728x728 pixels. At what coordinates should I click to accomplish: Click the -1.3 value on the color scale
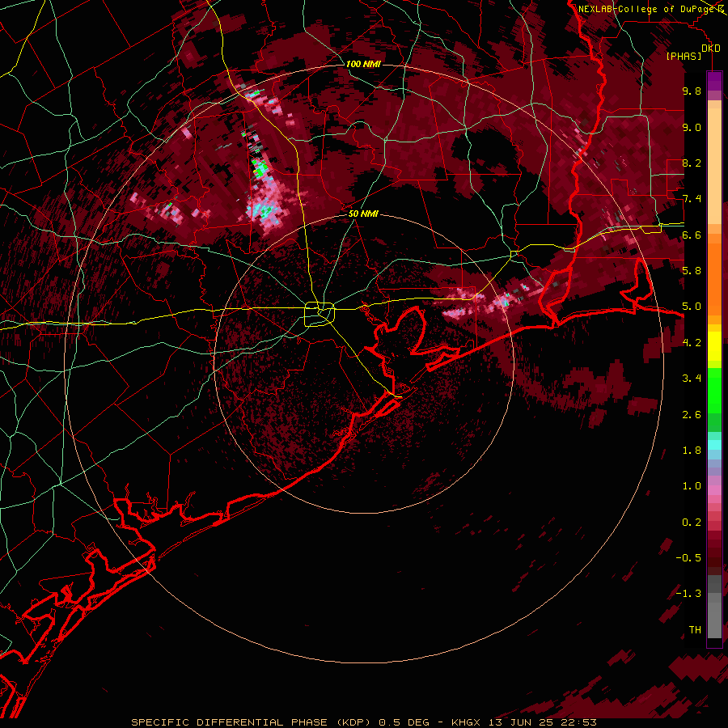click(688, 594)
